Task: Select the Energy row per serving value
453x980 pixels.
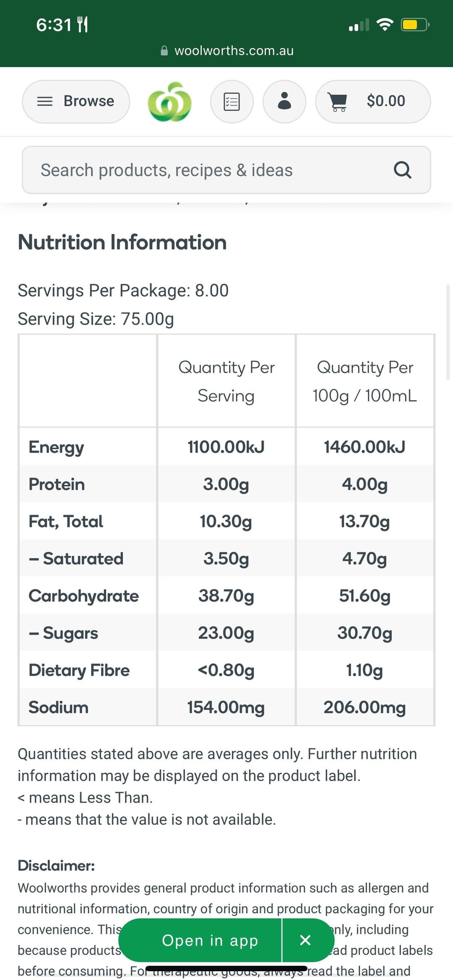Action: [226, 447]
